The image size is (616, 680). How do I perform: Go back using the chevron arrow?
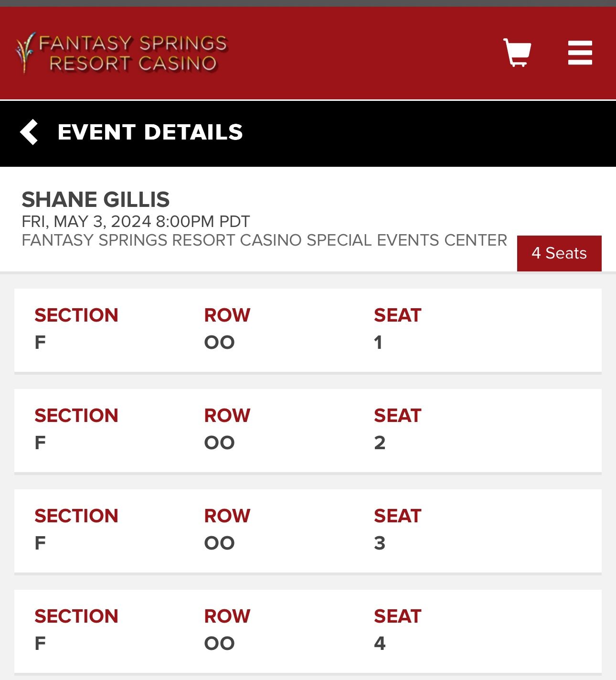click(x=29, y=132)
